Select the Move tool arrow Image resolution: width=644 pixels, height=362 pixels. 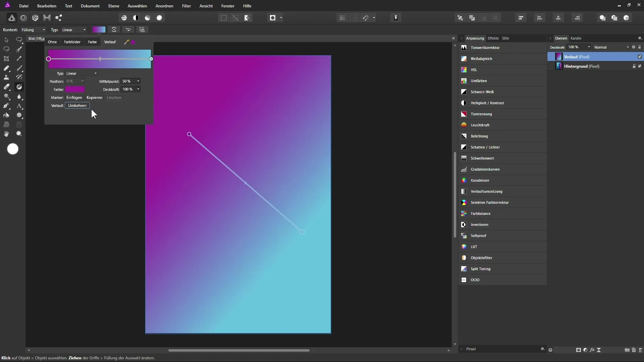click(x=6, y=40)
